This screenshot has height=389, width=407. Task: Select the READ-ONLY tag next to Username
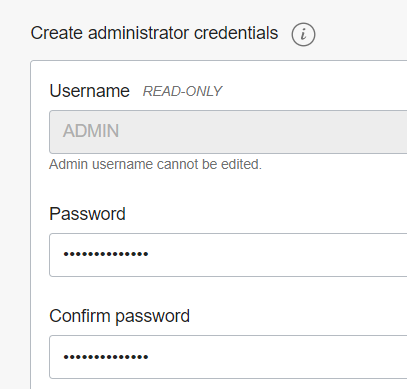[x=182, y=91]
